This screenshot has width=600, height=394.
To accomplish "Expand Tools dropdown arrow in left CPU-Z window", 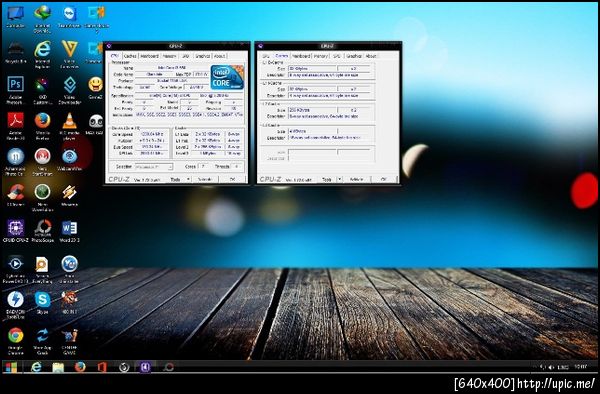I will 188,179.
